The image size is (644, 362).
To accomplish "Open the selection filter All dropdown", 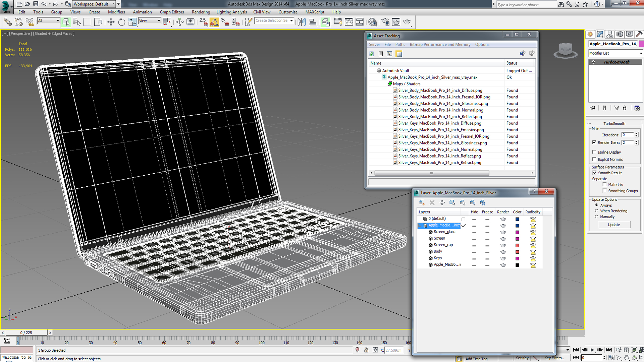I will click(48, 21).
